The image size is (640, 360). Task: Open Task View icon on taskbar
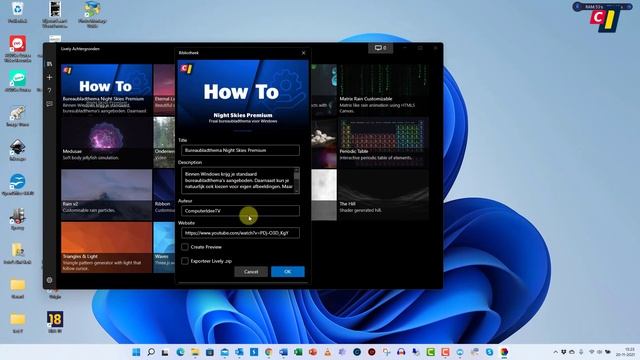tap(165, 352)
